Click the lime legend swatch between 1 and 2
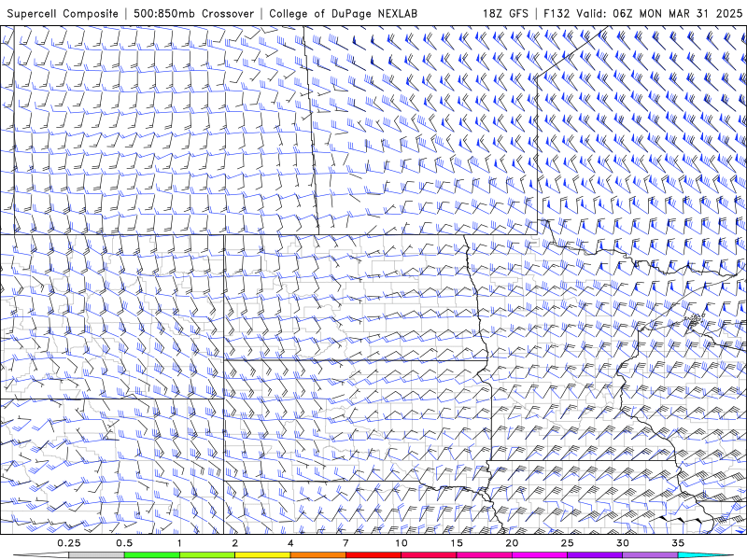This screenshot has height=560, width=747. [207, 555]
